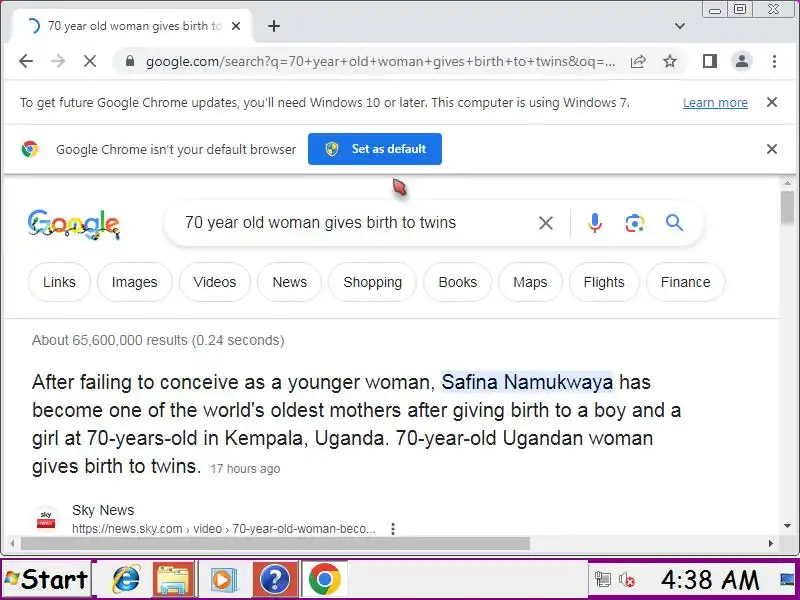
Task: Switch to Finance results
Action: click(685, 282)
